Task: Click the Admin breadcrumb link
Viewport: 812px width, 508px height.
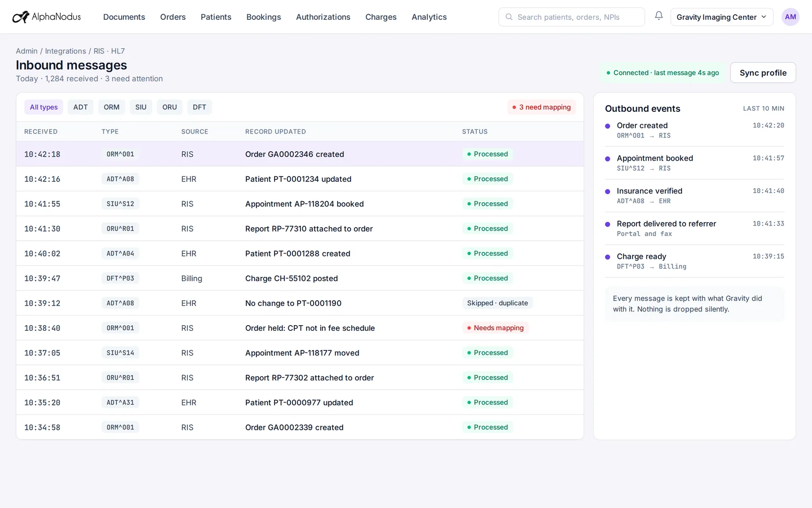Action: tap(26, 51)
